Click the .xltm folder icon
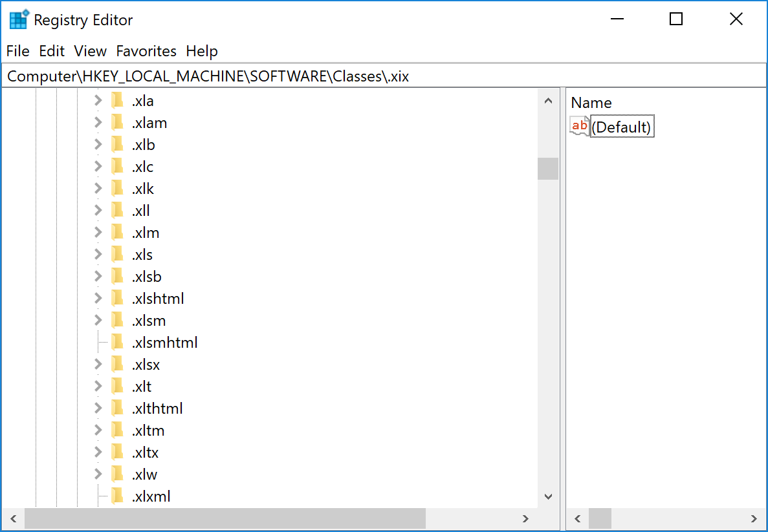Screen dimensions: 768x532 tap(117, 431)
